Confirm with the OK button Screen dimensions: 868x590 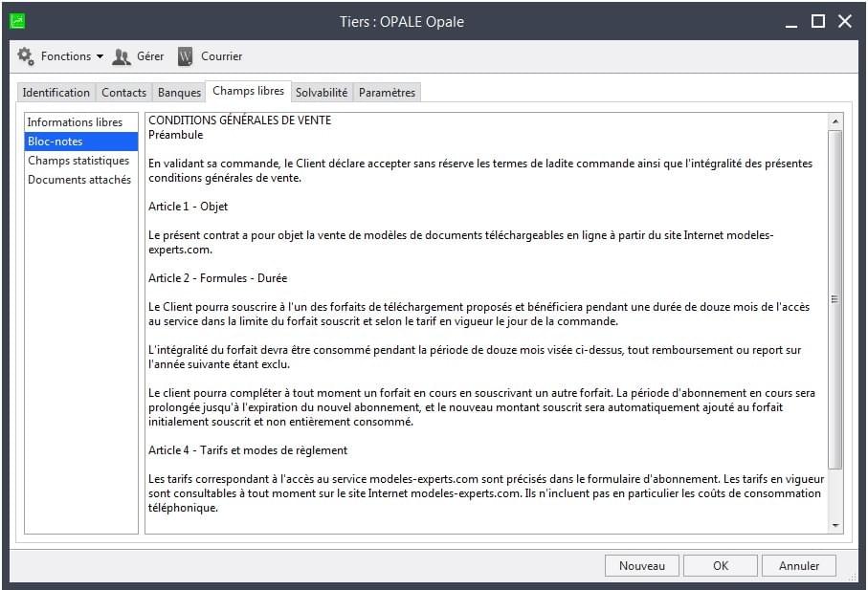coord(721,566)
